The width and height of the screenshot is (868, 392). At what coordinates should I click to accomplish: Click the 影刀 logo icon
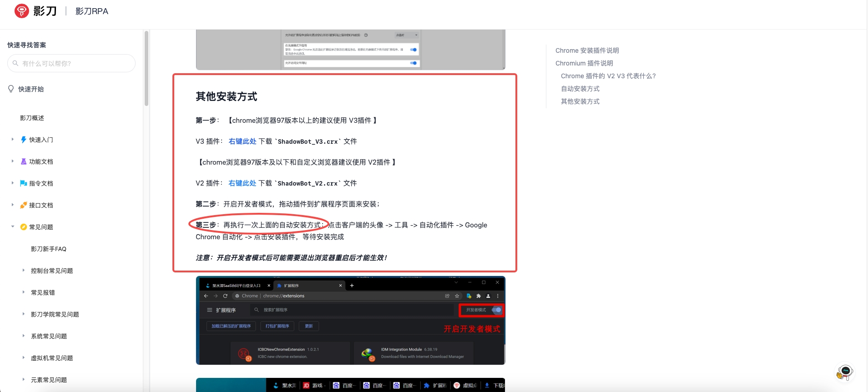21,11
